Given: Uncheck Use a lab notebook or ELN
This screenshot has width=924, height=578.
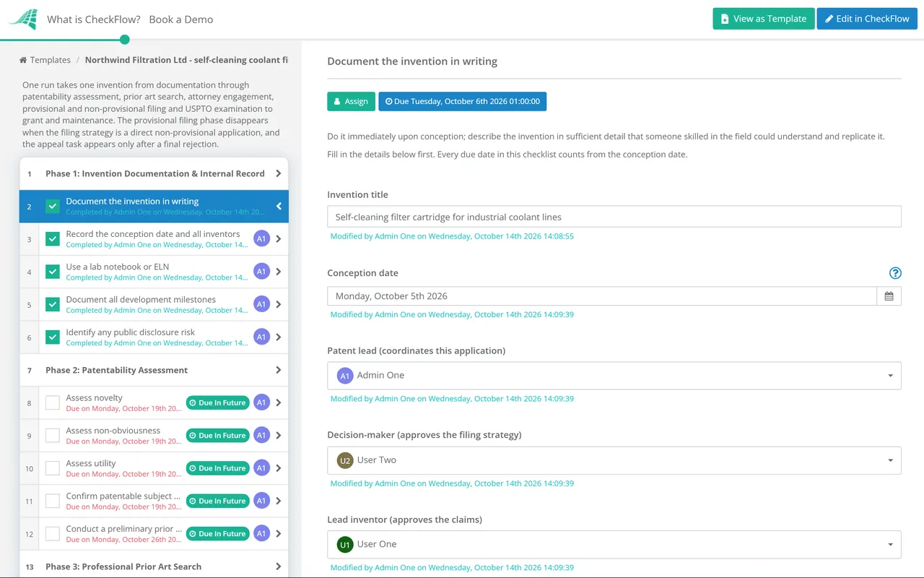Looking at the screenshot, I should point(53,272).
